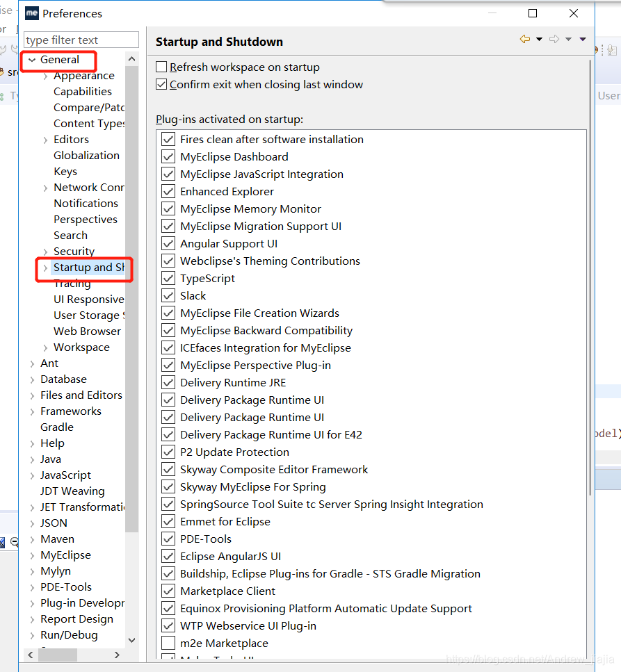The image size is (621, 672).
Task: Select Capabilities in preferences tree
Action: [x=82, y=91]
